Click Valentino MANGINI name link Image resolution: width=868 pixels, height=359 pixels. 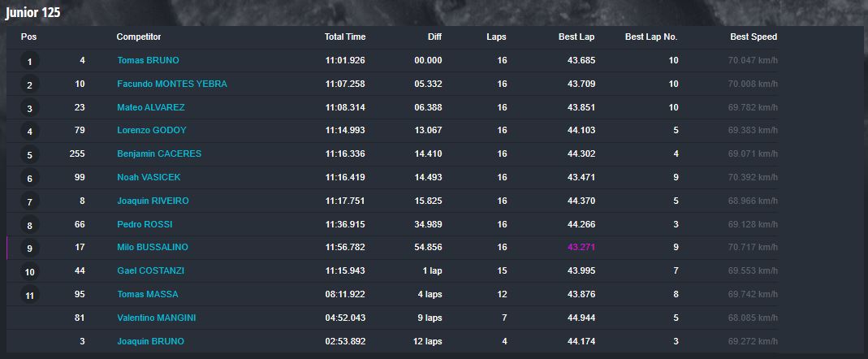[x=156, y=318]
